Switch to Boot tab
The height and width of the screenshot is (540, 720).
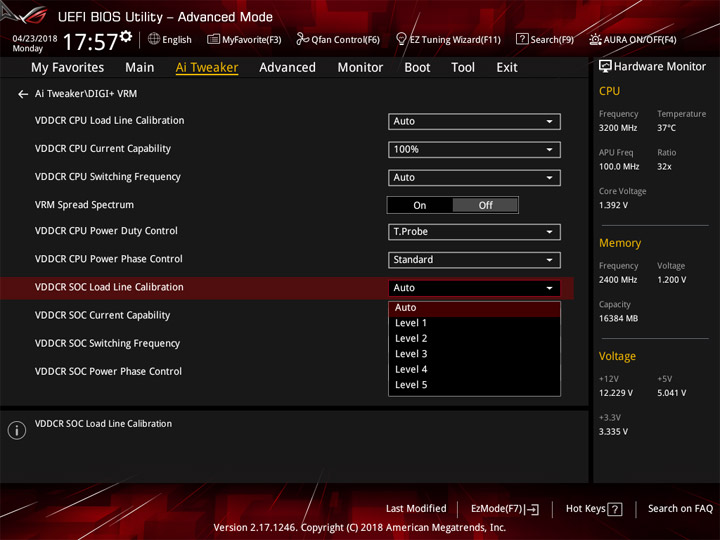417,68
